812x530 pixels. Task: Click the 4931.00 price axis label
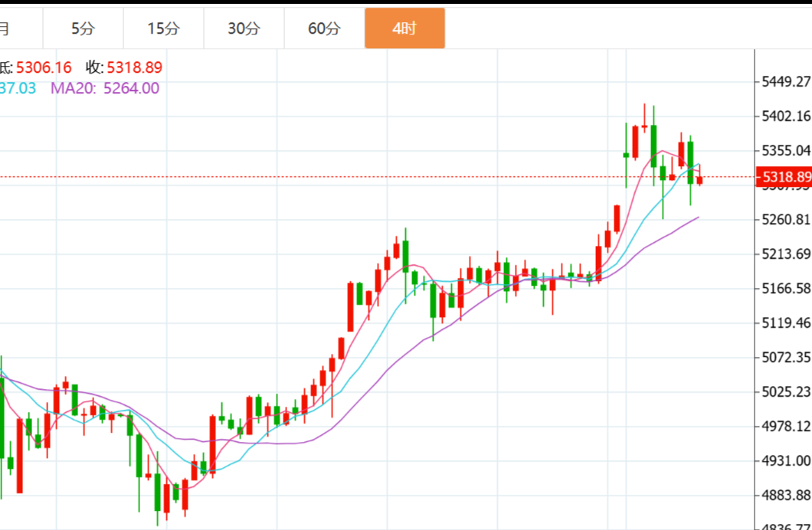(x=786, y=460)
